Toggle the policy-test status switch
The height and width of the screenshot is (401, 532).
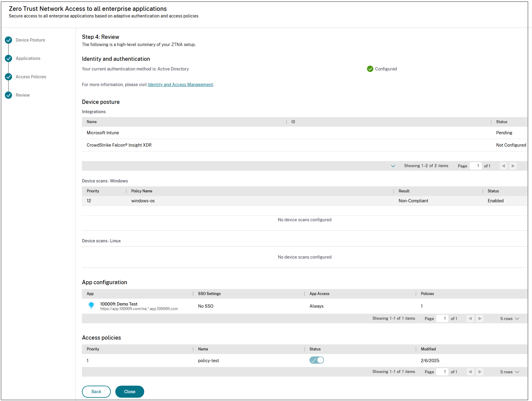pyautogui.click(x=316, y=360)
